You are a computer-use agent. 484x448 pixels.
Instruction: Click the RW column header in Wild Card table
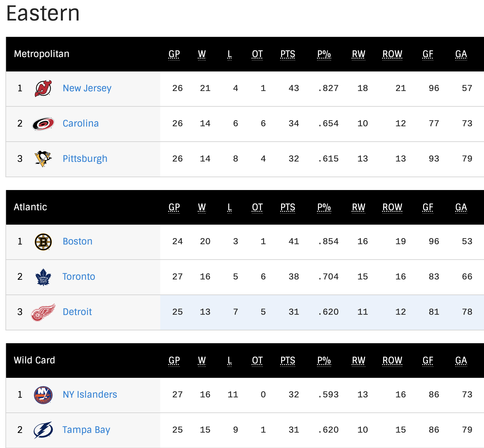(x=359, y=361)
